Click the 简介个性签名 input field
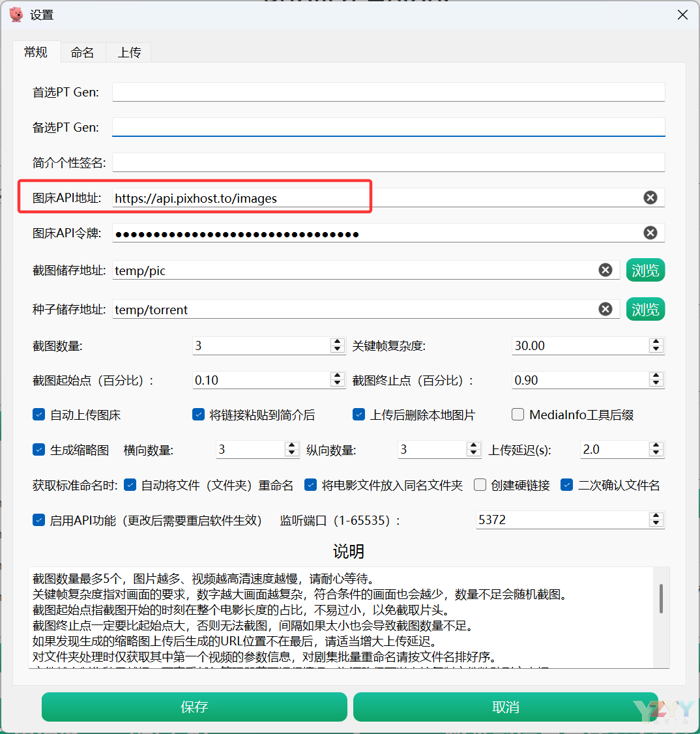 tap(388, 162)
